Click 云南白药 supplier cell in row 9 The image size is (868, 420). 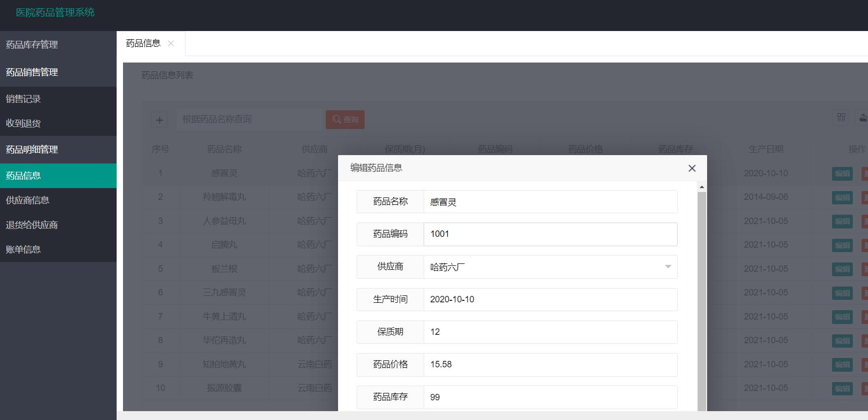click(x=314, y=364)
